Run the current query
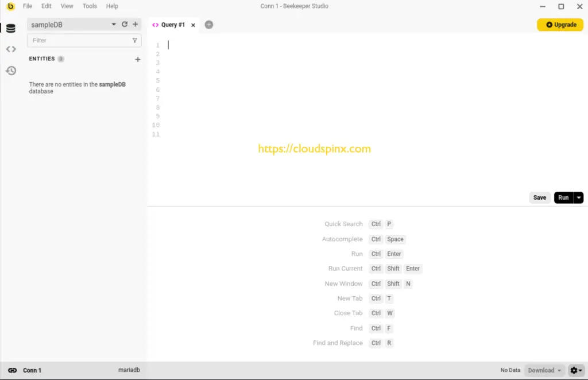The image size is (588, 380). [563, 197]
